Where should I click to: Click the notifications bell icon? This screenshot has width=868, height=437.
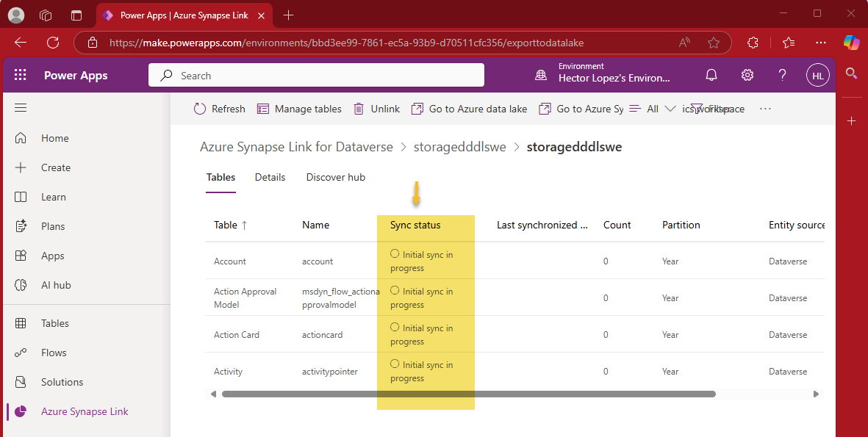tap(711, 74)
